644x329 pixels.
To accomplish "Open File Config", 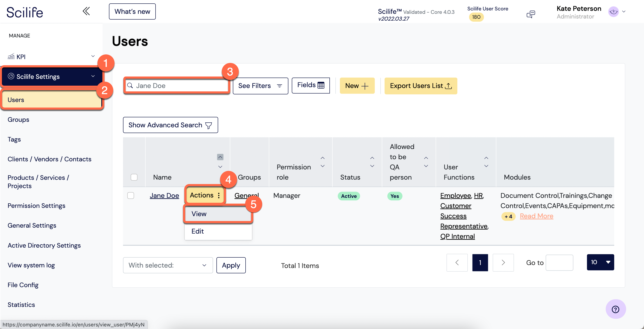I will click(x=23, y=285).
